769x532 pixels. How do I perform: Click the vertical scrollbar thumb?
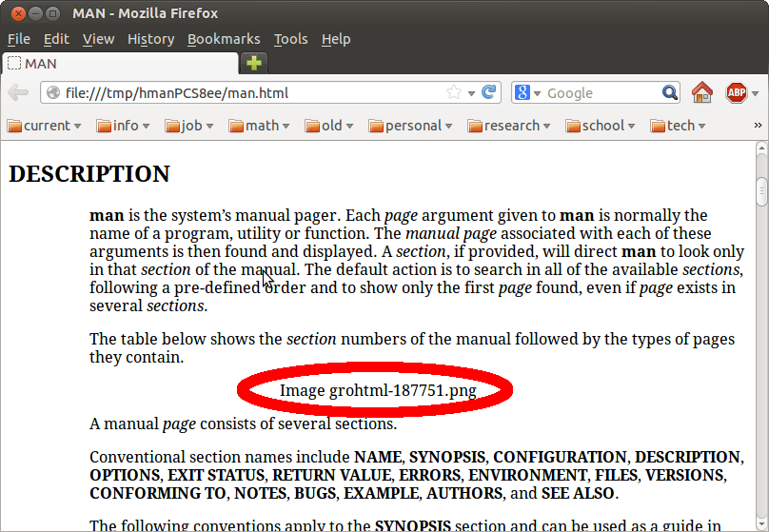tap(761, 191)
